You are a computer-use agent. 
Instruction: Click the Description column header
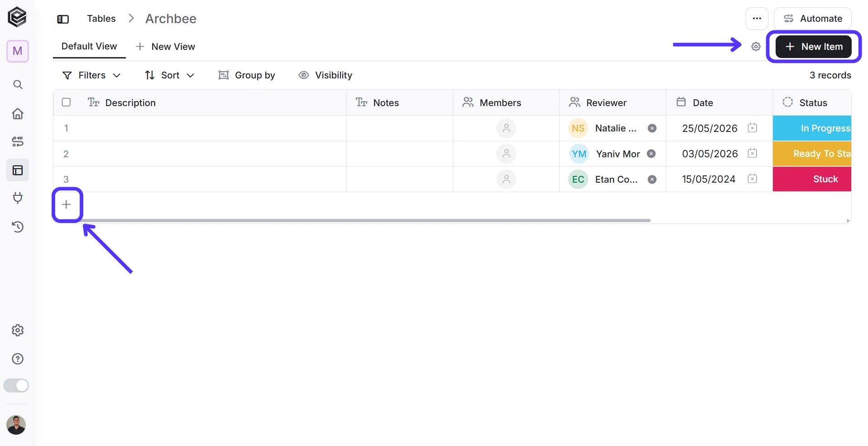tap(200, 102)
